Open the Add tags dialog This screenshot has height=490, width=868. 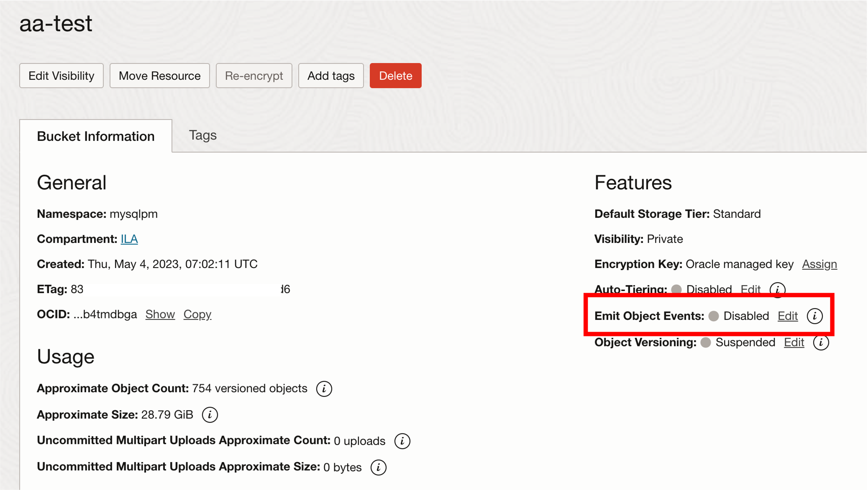331,75
